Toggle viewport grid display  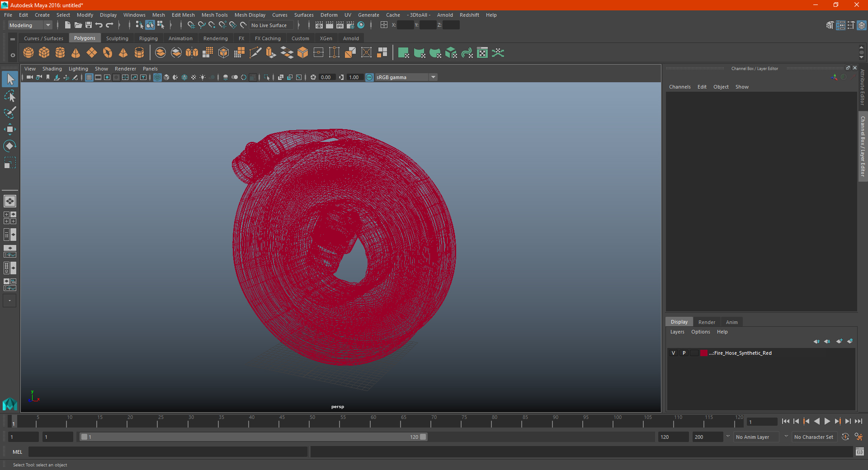point(89,77)
